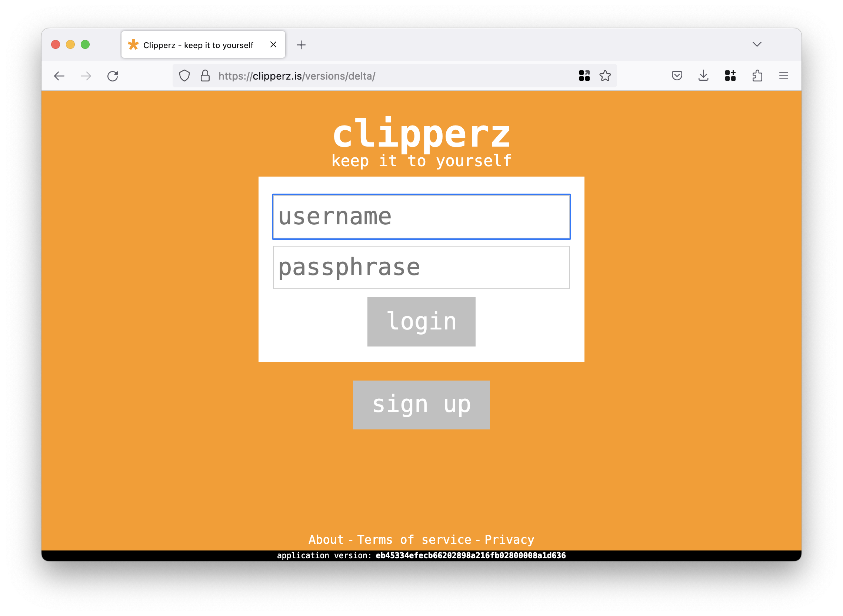Image resolution: width=843 pixels, height=616 pixels.
Task: Click the username input field
Action: click(421, 217)
